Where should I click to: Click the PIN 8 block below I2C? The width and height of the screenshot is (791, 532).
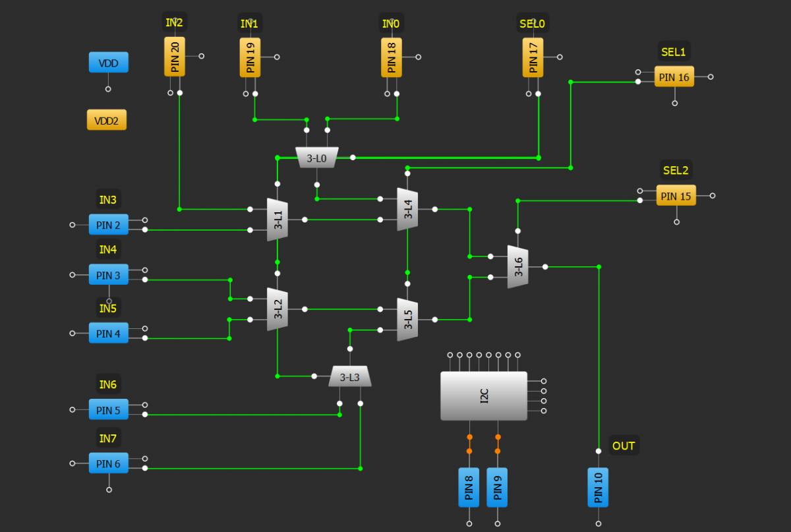(x=469, y=487)
